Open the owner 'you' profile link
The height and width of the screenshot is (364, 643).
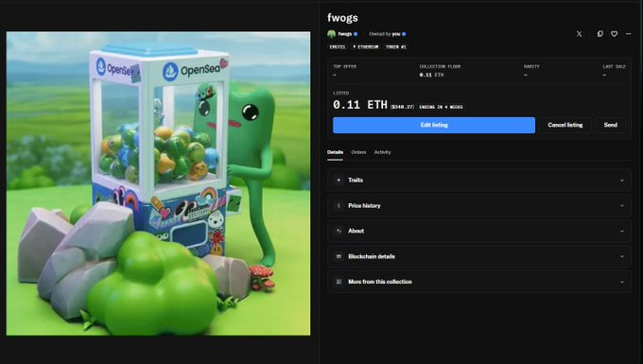pos(395,34)
